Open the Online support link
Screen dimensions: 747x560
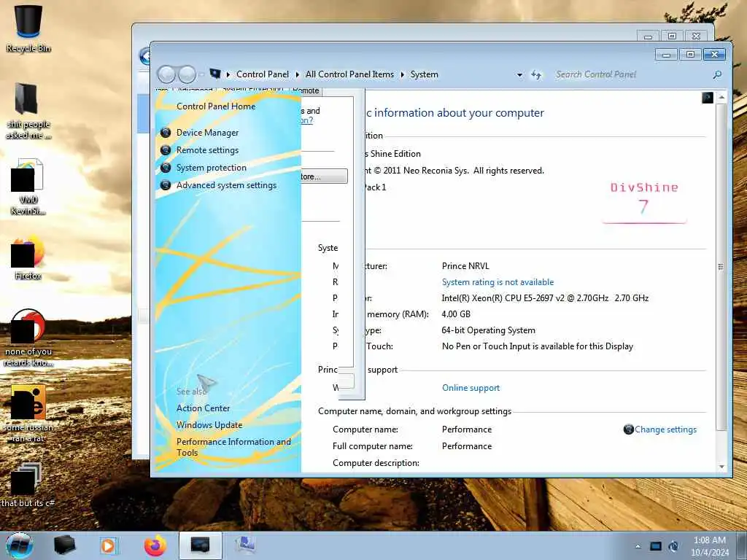coord(471,388)
